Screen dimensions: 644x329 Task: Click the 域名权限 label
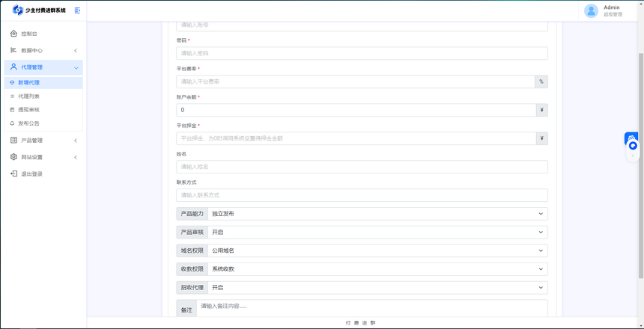pos(192,250)
